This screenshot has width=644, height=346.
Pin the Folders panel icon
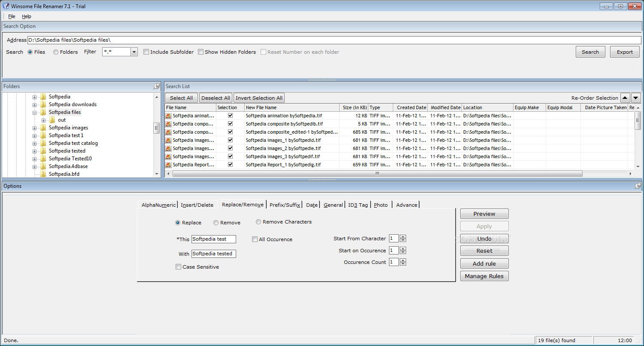[157, 86]
